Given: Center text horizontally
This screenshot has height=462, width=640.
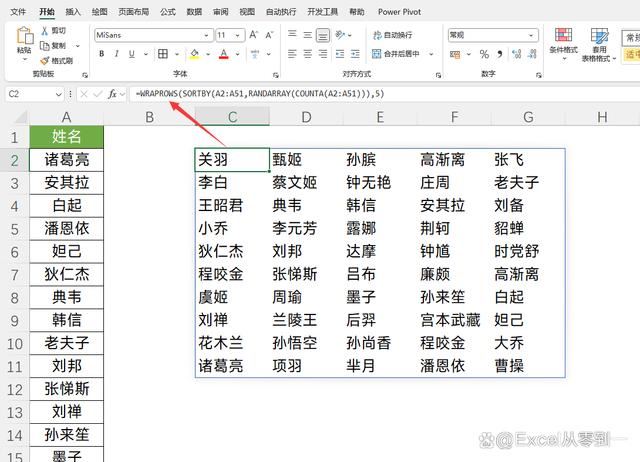Looking at the screenshot, I should (x=308, y=54).
